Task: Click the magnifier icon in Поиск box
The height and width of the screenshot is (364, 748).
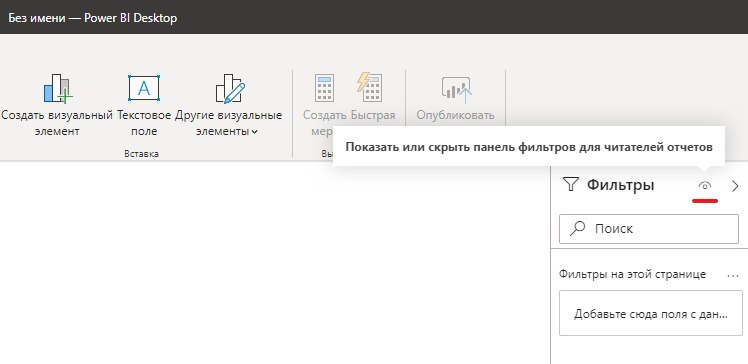Action: pos(577,229)
